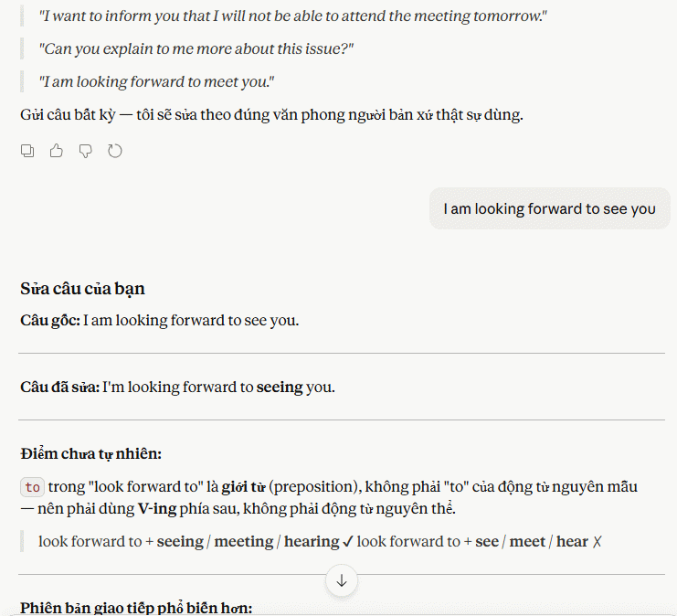Click the "Phiên bản giao tiếp phổ biến hơn:" heading
The height and width of the screenshot is (616, 677).
point(136,608)
